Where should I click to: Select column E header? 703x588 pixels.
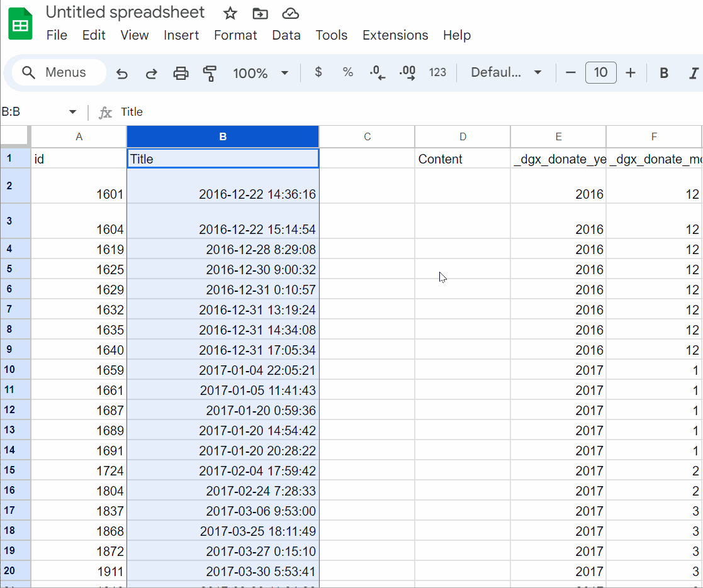[558, 136]
